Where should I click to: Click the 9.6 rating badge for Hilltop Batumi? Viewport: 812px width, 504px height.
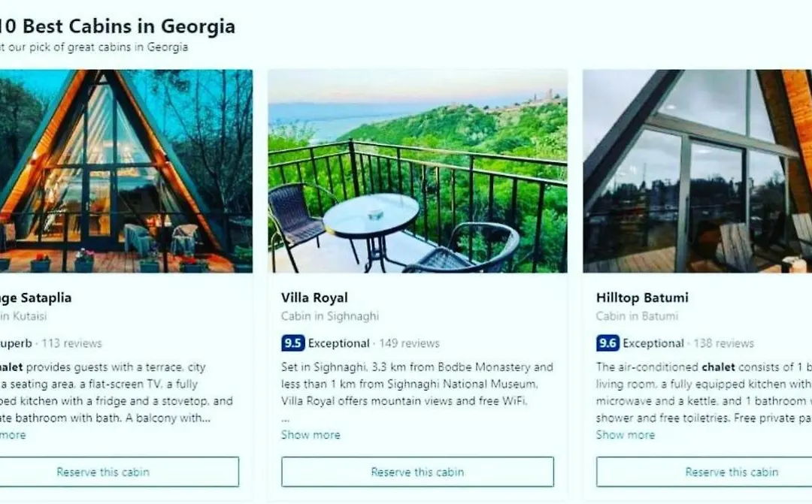click(x=607, y=343)
